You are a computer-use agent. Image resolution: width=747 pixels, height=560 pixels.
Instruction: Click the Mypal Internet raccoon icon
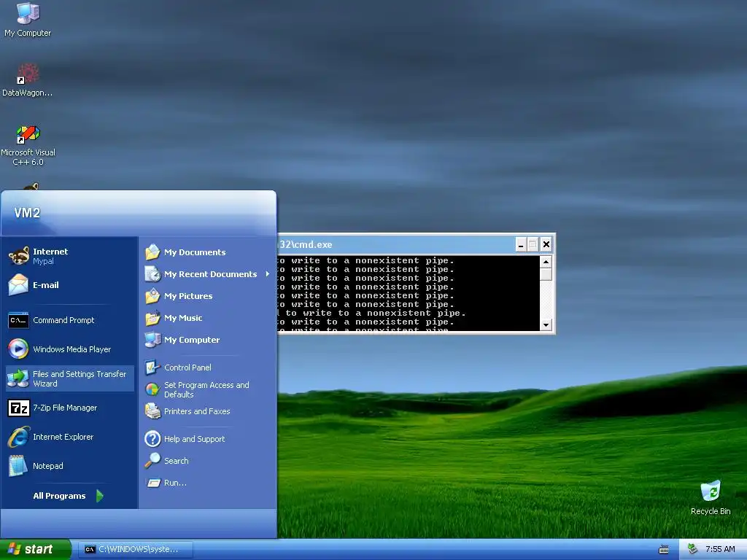[18, 256]
